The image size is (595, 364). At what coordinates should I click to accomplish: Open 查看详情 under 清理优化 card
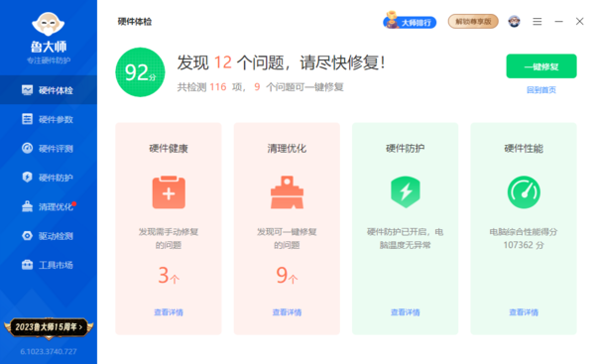(x=287, y=312)
